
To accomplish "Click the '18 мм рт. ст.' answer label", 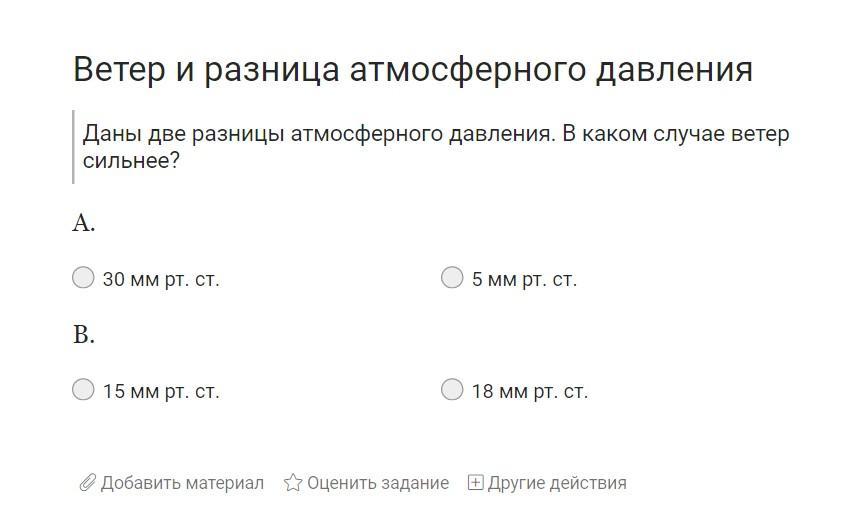I will click(x=529, y=391).
